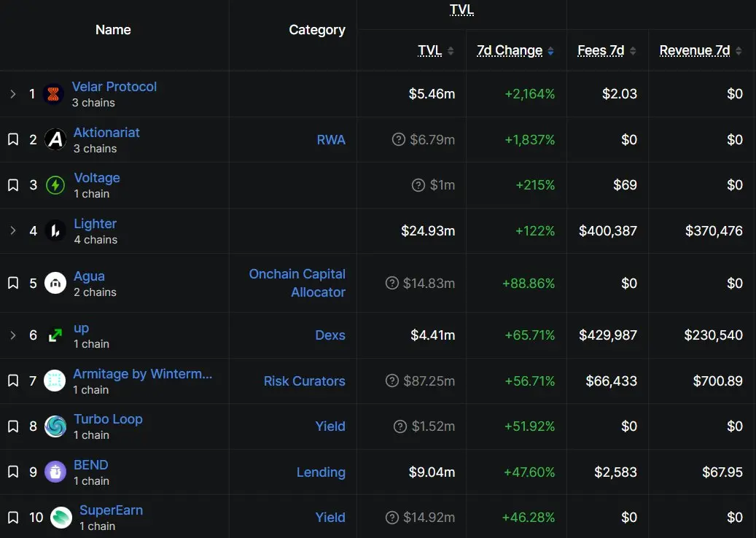Click SuperEarn TVL question-mark icon

coord(392,518)
